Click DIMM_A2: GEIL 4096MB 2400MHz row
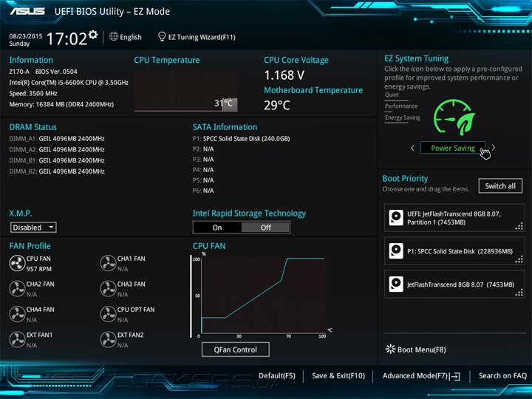The height and width of the screenshot is (399, 532). click(57, 149)
